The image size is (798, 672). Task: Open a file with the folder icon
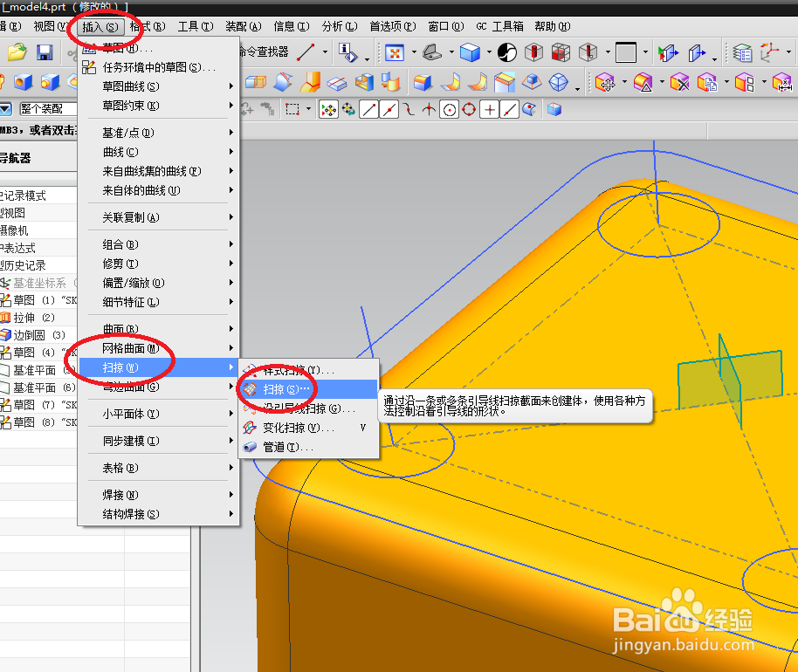click(17, 52)
